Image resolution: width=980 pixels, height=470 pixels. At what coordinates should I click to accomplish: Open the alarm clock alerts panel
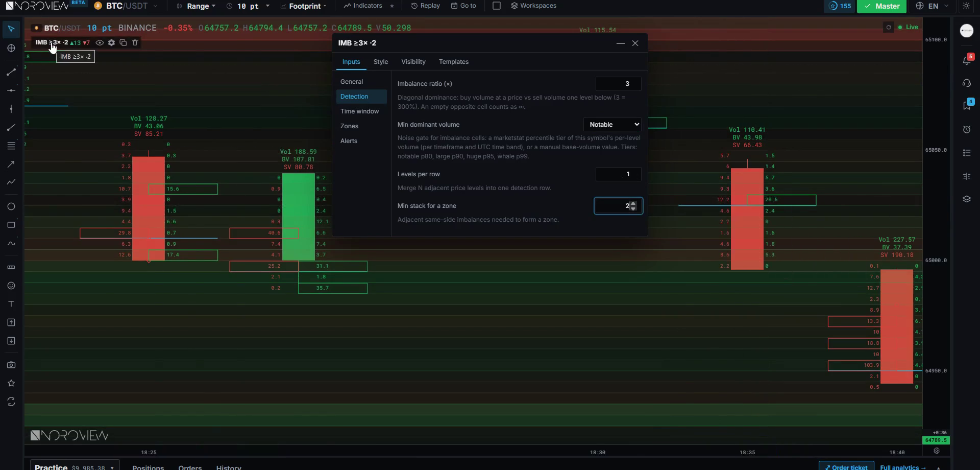967,129
